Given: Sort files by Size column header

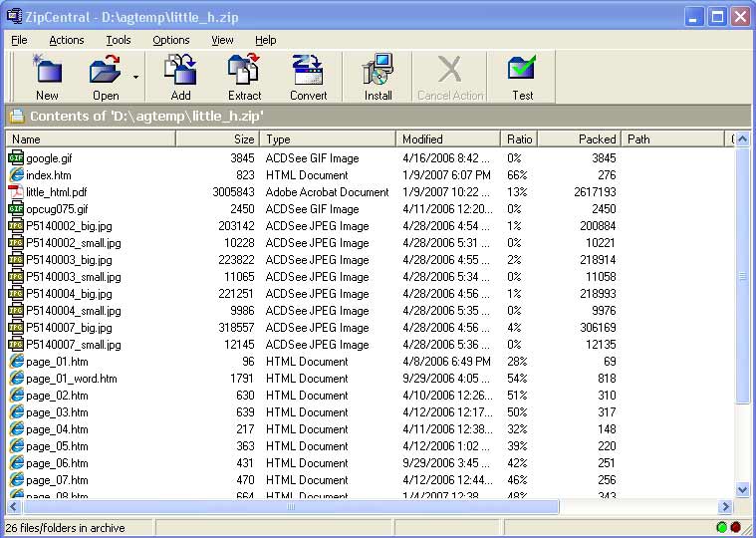Looking at the screenshot, I should point(218,139).
